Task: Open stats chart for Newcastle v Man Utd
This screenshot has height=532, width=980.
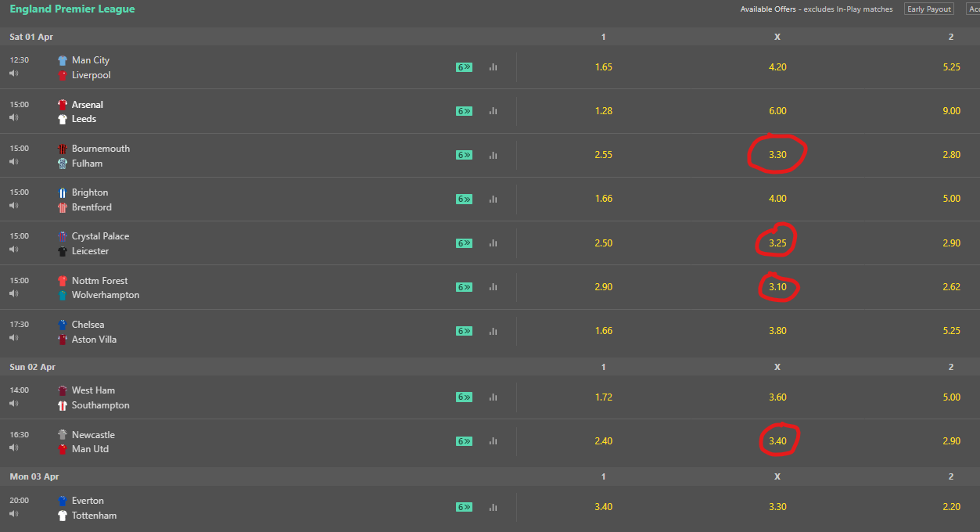Action: [493, 441]
